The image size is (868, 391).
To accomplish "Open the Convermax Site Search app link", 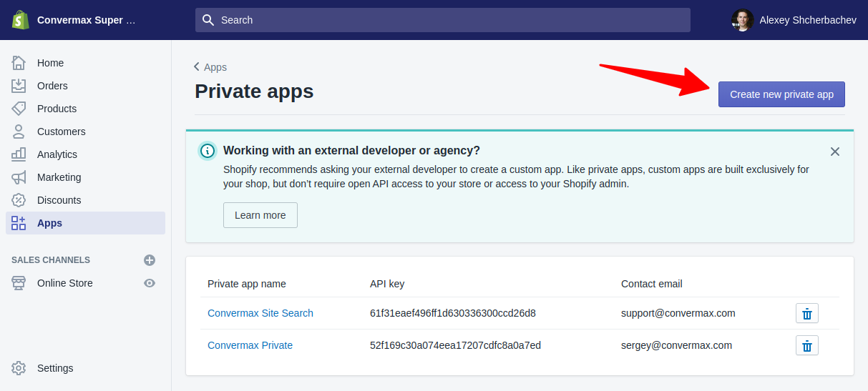I will [260, 313].
